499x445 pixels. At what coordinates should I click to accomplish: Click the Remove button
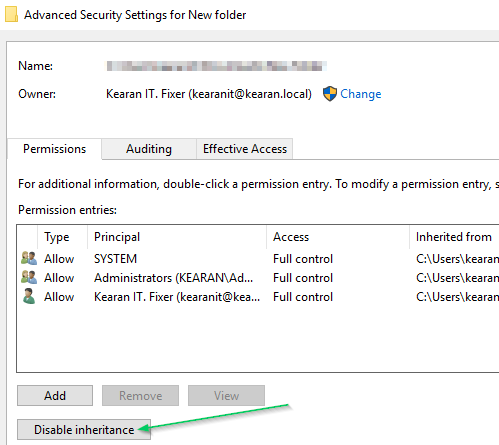pyautogui.click(x=140, y=396)
